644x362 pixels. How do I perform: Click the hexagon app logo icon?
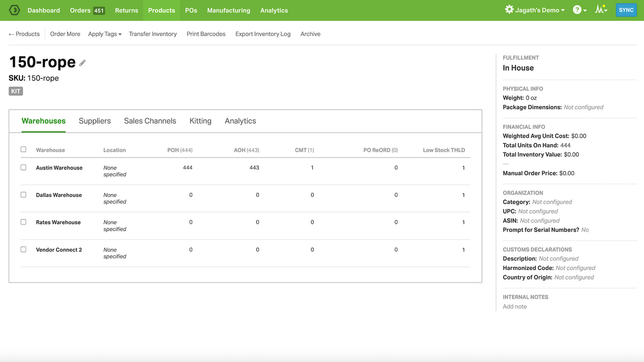(x=14, y=10)
